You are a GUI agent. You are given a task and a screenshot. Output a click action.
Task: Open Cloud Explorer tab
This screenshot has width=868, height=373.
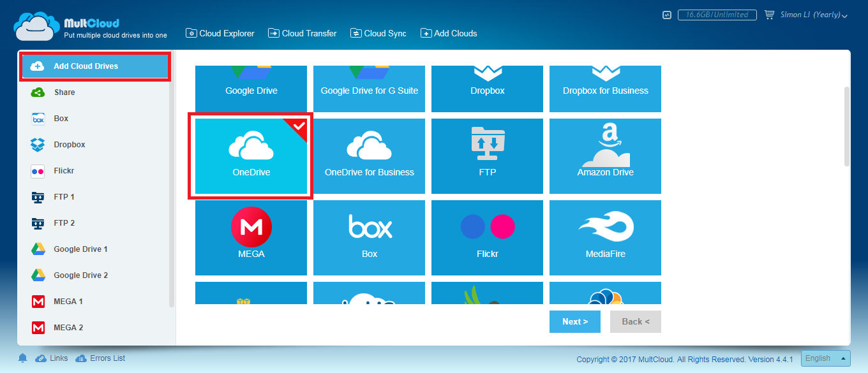coord(220,33)
